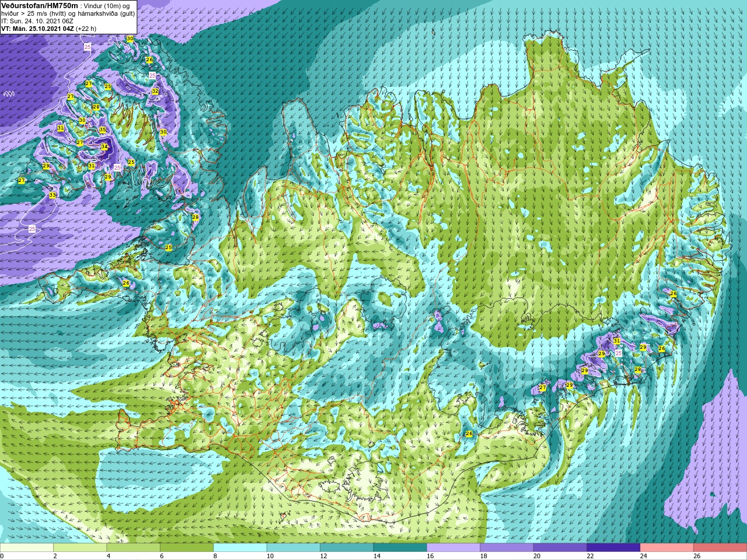Image resolution: width=747 pixels, height=560 pixels.
Task: Pick the 10–12 m/s cyan legend segment
Action: click(294, 548)
